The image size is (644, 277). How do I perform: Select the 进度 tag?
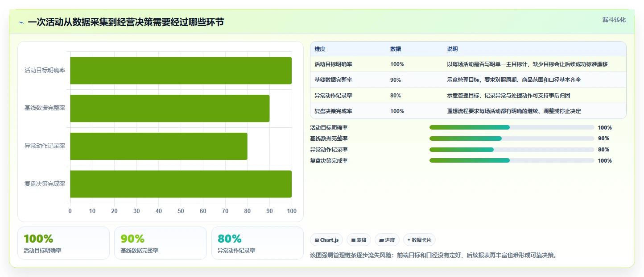[x=387, y=240]
